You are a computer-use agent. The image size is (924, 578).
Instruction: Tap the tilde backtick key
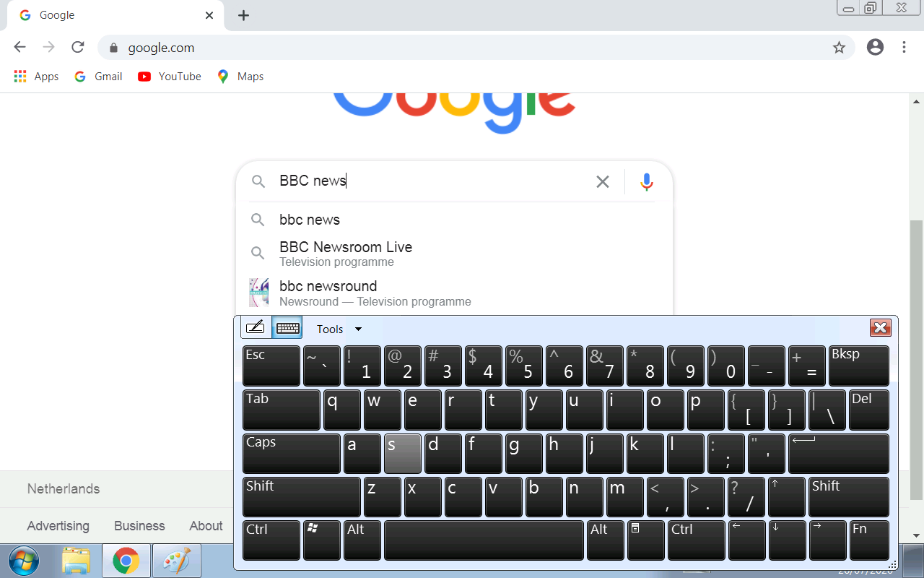[322, 366]
